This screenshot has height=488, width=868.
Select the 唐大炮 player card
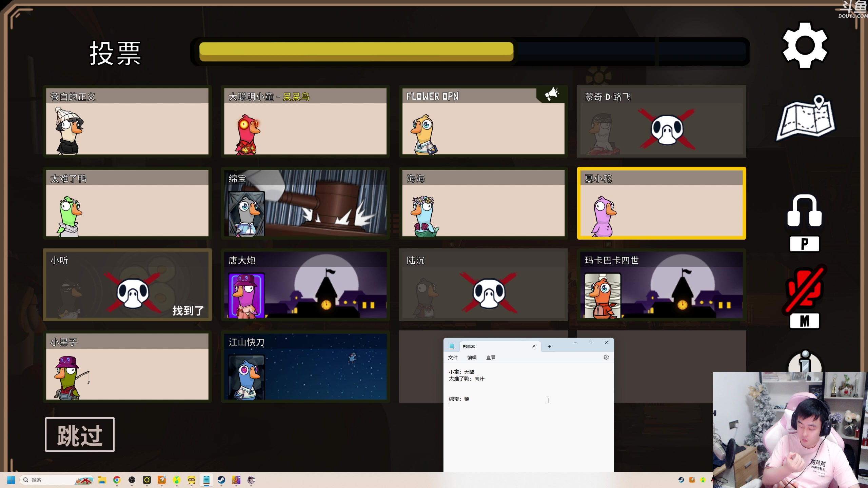click(305, 285)
